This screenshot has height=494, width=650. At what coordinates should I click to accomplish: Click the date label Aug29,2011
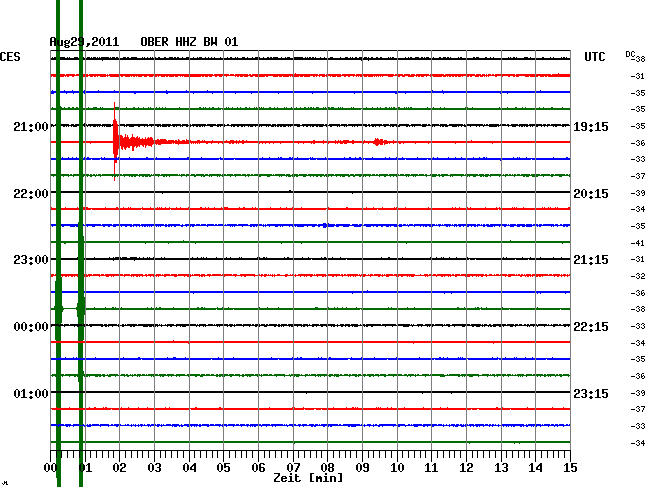[84, 42]
